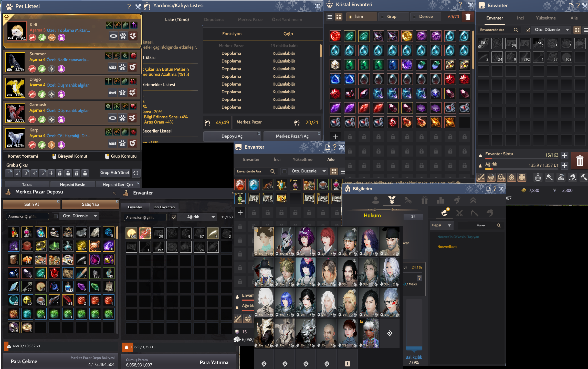
Task: Switch to the İnci Envanteri tab
Action: pos(164,207)
